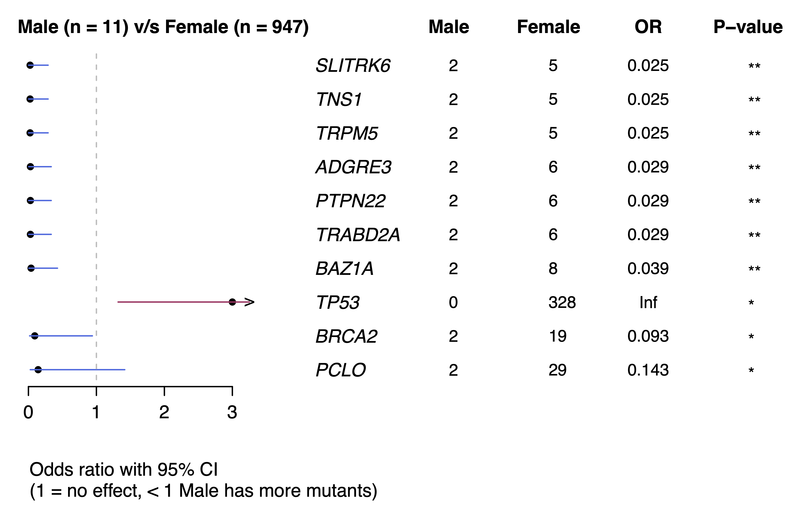Click the arrowhead on the TP53 interval

click(x=250, y=302)
